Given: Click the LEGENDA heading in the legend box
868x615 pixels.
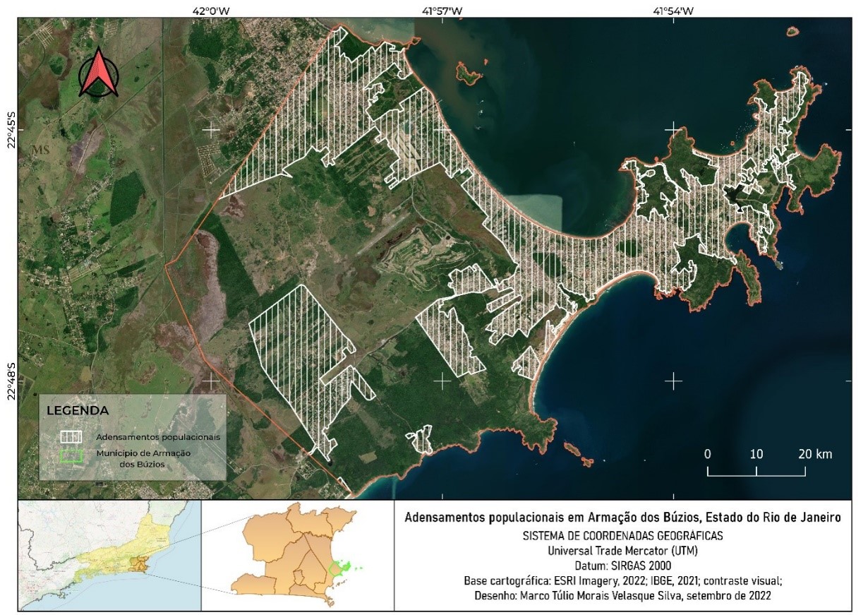Looking at the screenshot, I should 77,410.
